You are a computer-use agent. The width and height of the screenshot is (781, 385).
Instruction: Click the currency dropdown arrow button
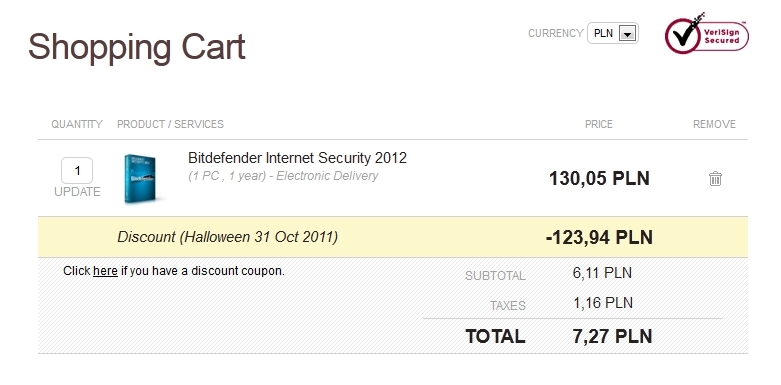[x=628, y=34]
